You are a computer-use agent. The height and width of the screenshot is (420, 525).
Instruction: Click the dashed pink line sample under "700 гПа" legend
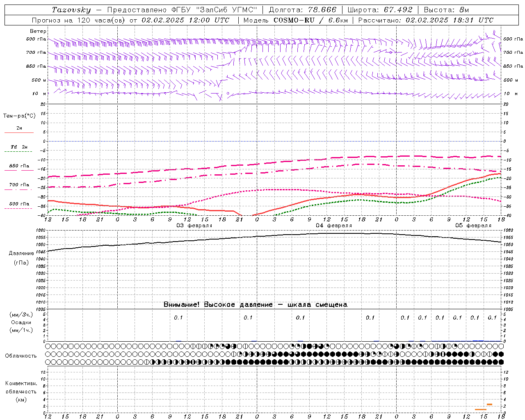coord(18,189)
